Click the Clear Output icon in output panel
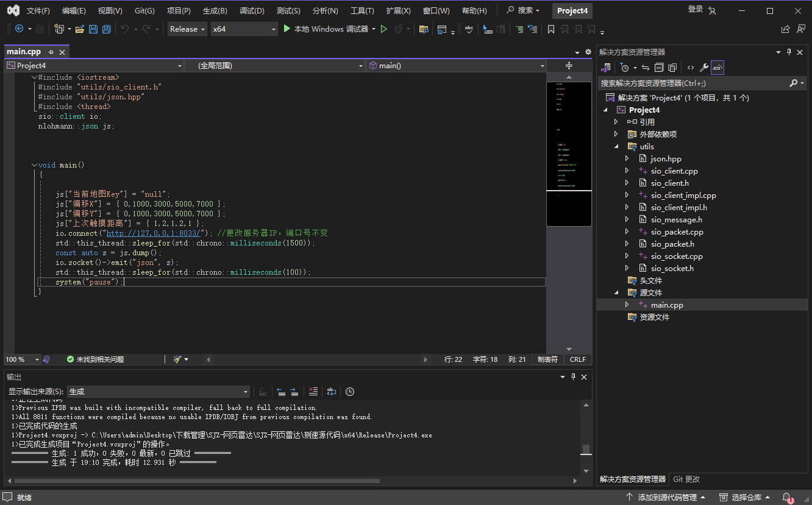 (313, 391)
